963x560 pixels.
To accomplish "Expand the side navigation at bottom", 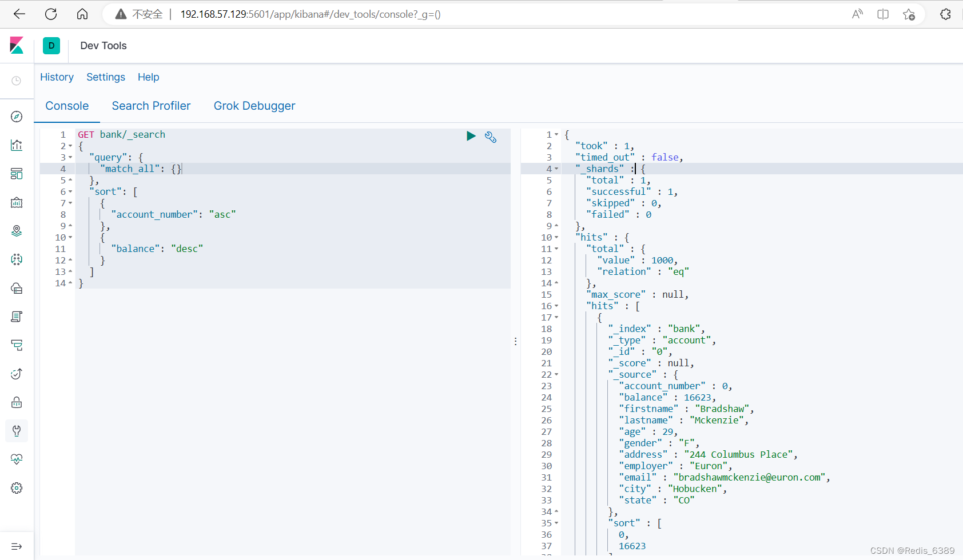I will 17,546.
